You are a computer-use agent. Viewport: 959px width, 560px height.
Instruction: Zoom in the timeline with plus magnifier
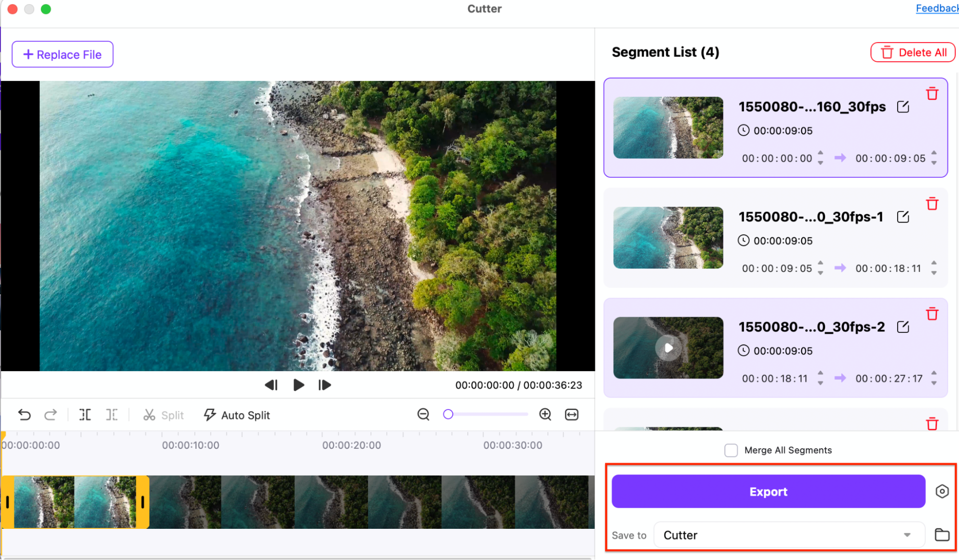545,414
